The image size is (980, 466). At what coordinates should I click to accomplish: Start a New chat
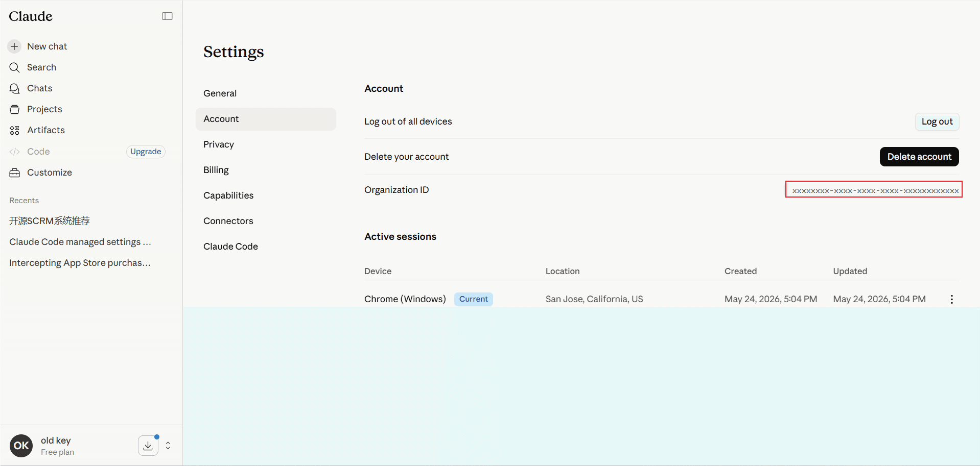tap(47, 46)
